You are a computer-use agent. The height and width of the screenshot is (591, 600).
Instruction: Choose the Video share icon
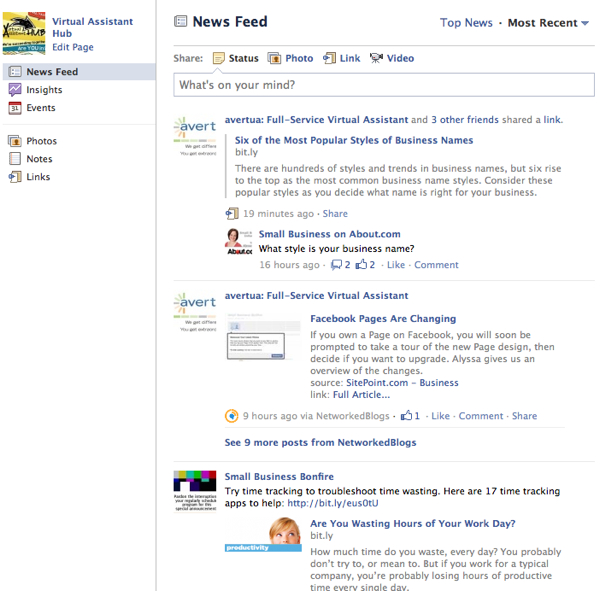376,59
